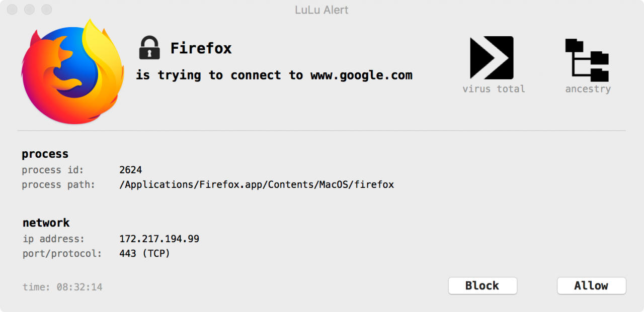644x312 pixels.
Task: Click the "process" section heading
Action: [x=45, y=154]
